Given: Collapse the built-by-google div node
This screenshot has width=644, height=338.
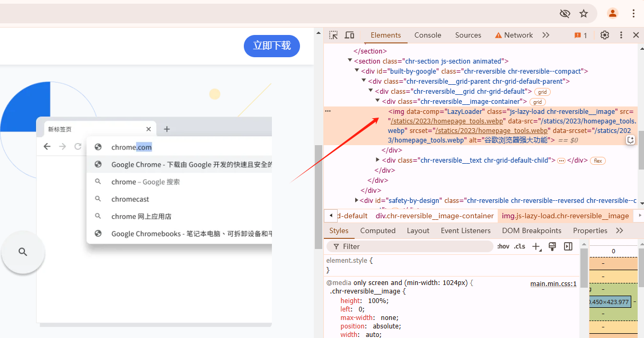Looking at the screenshot, I should point(357,71).
